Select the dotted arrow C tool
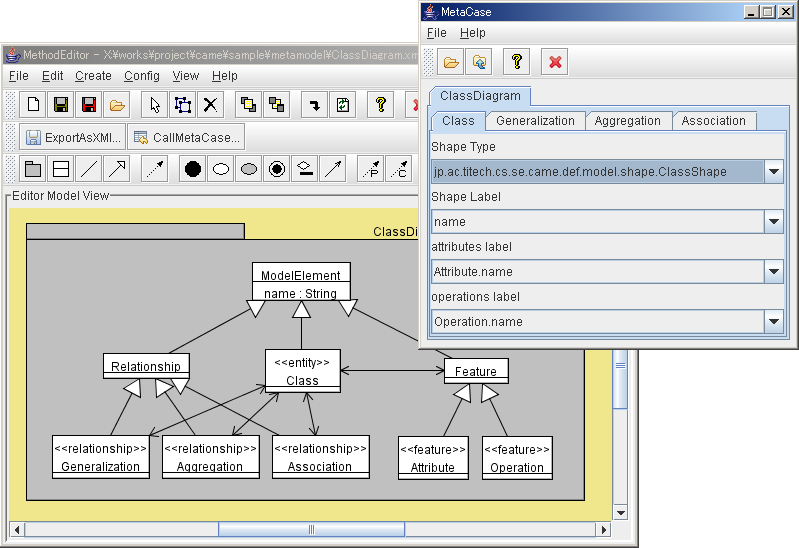The image size is (799, 548). tap(399, 169)
